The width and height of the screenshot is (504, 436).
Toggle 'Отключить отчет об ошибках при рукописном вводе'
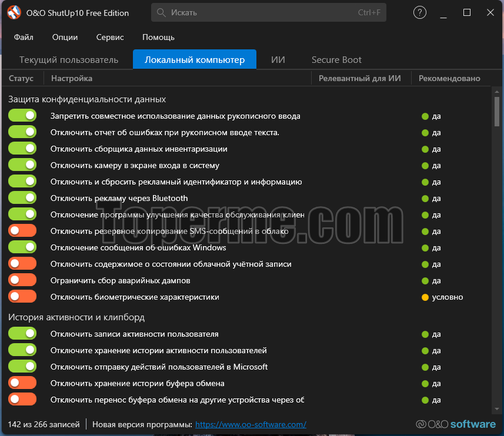pos(22,132)
